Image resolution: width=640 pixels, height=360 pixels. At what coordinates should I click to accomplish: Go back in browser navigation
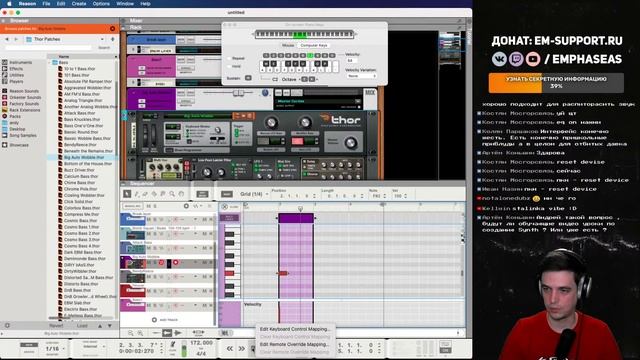coord(7,39)
